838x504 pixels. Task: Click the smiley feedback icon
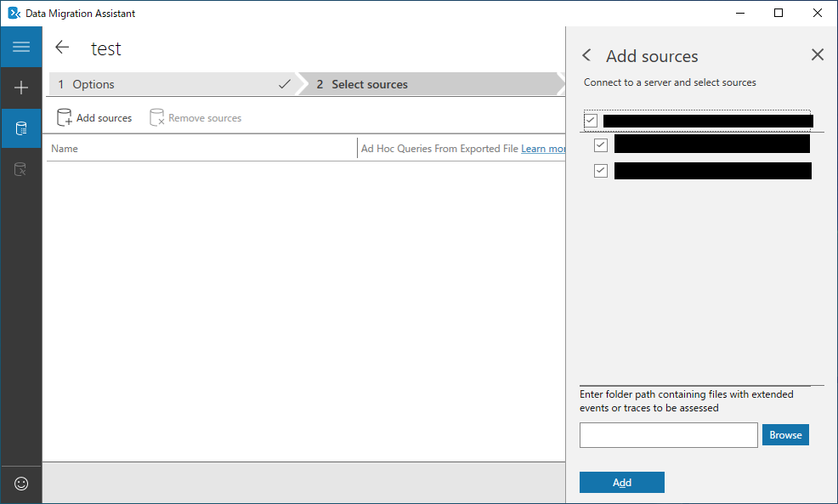point(21,484)
